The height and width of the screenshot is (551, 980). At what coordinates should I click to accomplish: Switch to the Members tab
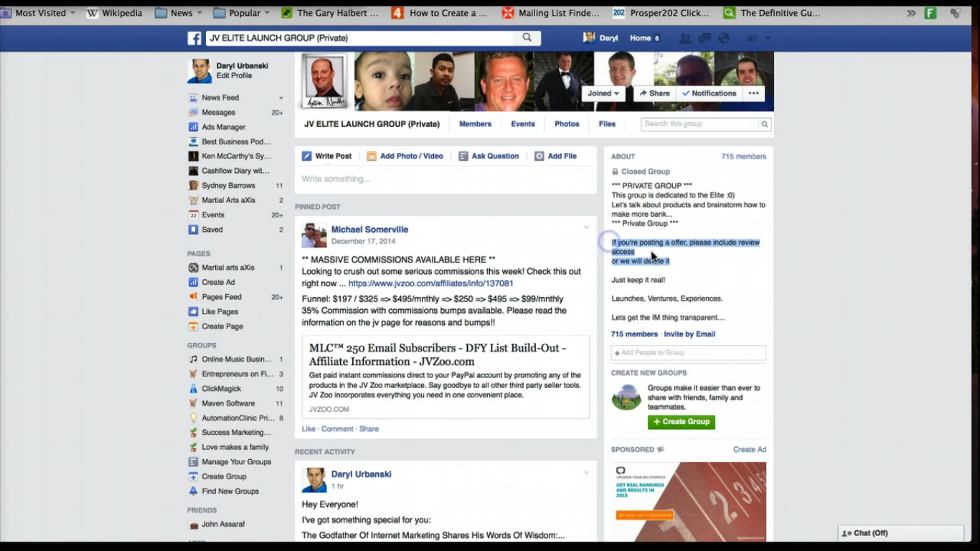[x=475, y=124]
